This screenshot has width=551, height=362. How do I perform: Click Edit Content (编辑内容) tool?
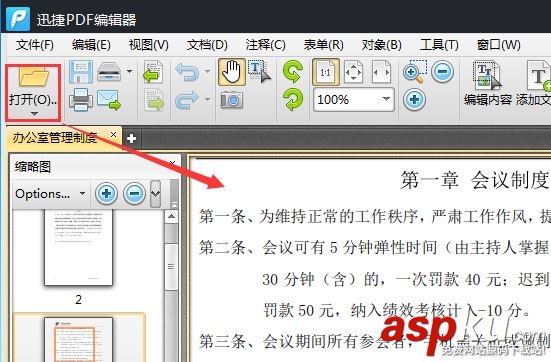tap(487, 83)
